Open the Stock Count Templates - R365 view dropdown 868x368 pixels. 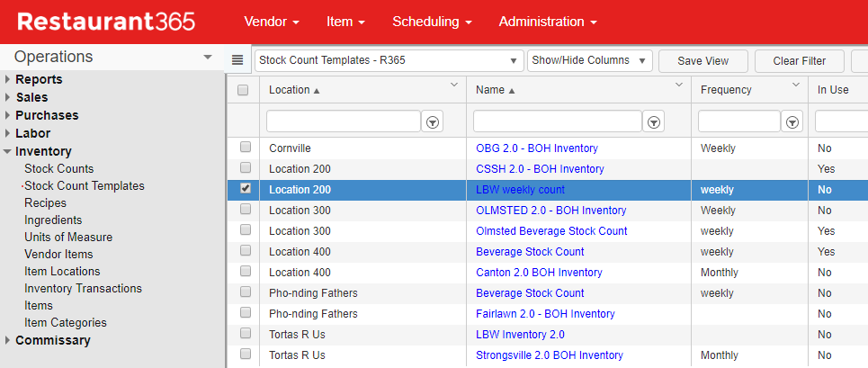(x=389, y=61)
